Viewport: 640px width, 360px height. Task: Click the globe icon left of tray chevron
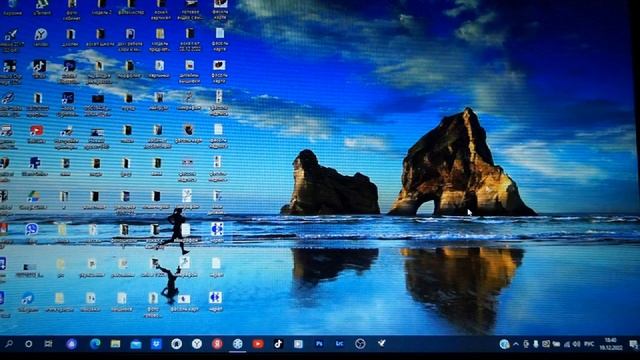click(x=504, y=344)
